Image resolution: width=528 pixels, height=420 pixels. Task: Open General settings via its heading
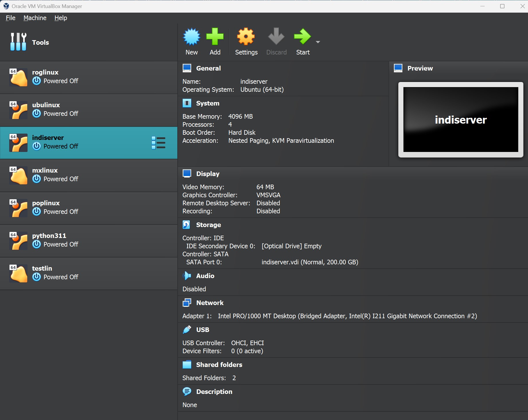click(x=209, y=68)
